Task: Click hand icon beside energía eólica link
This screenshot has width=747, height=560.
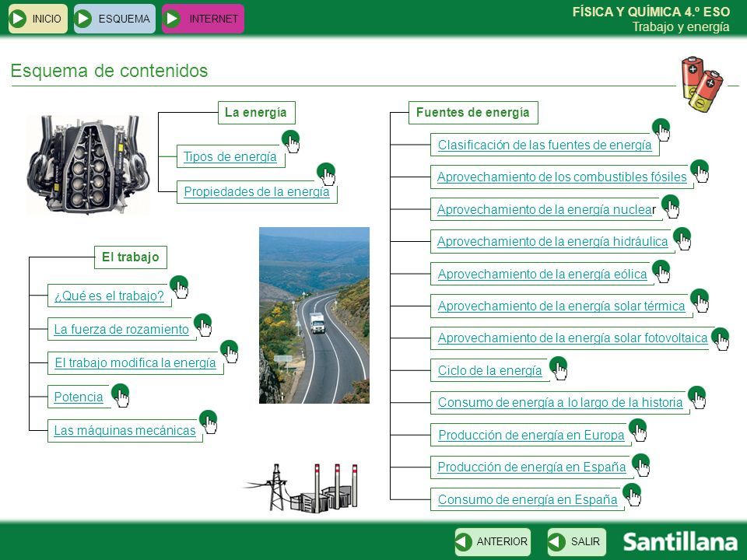Action: pos(661,271)
